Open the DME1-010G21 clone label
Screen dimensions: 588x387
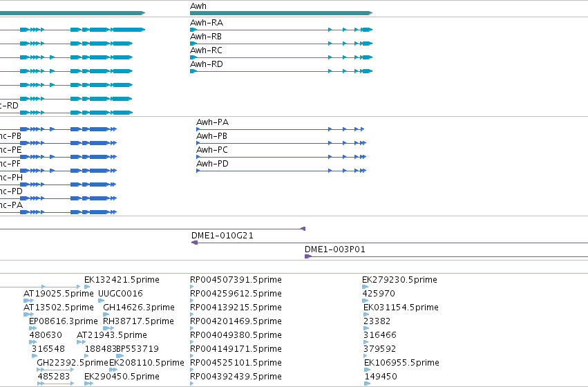pos(222,236)
